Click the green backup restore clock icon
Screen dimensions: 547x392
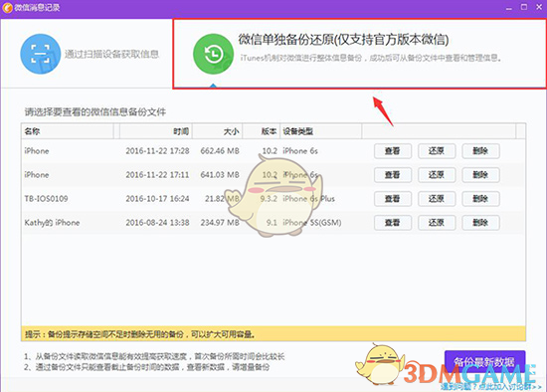pyautogui.click(x=213, y=54)
